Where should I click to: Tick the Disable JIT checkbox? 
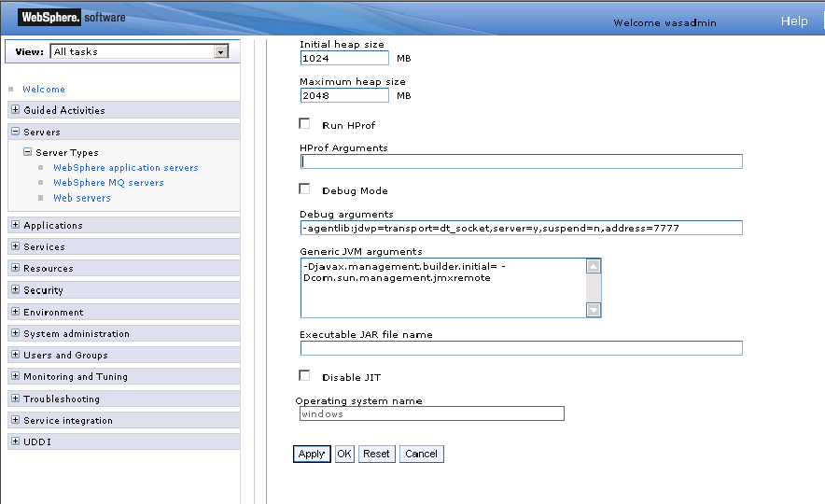pyautogui.click(x=304, y=375)
